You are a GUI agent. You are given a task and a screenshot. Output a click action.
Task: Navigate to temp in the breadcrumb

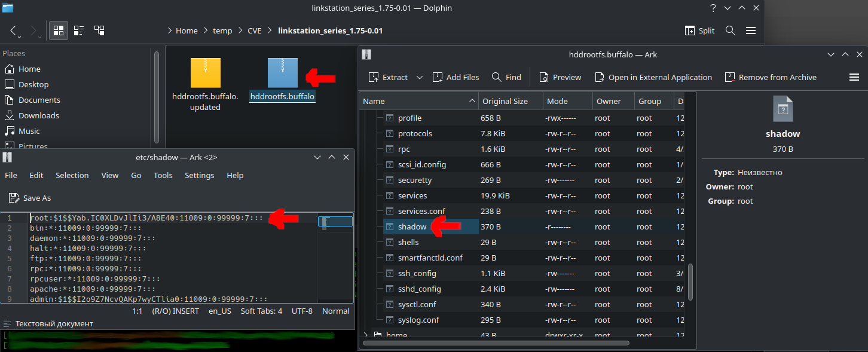[222, 30]
